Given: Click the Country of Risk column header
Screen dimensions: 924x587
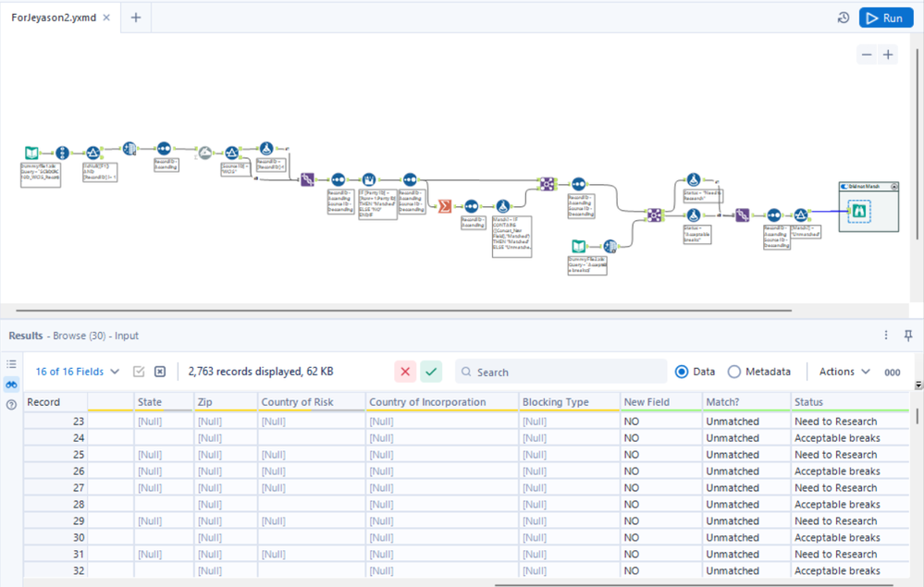Looking at the screenshot, I should pyautogui.click(x=312, y=401).
